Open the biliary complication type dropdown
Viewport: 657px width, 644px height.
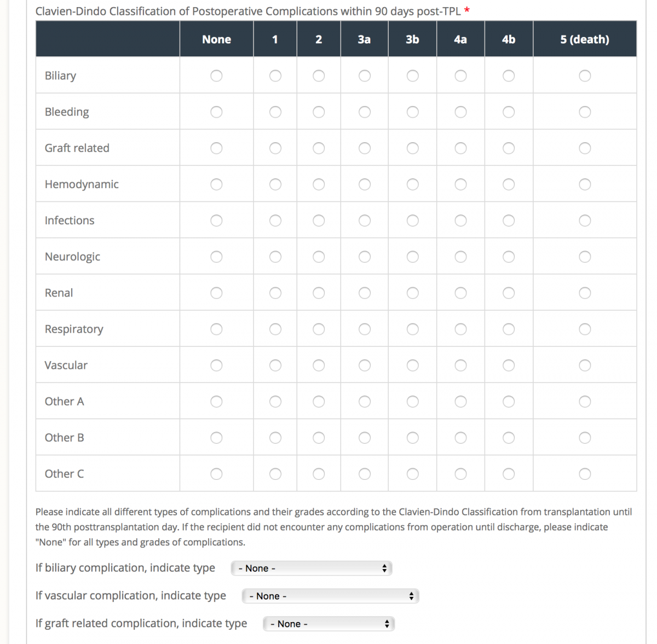(x=312, y=568)
